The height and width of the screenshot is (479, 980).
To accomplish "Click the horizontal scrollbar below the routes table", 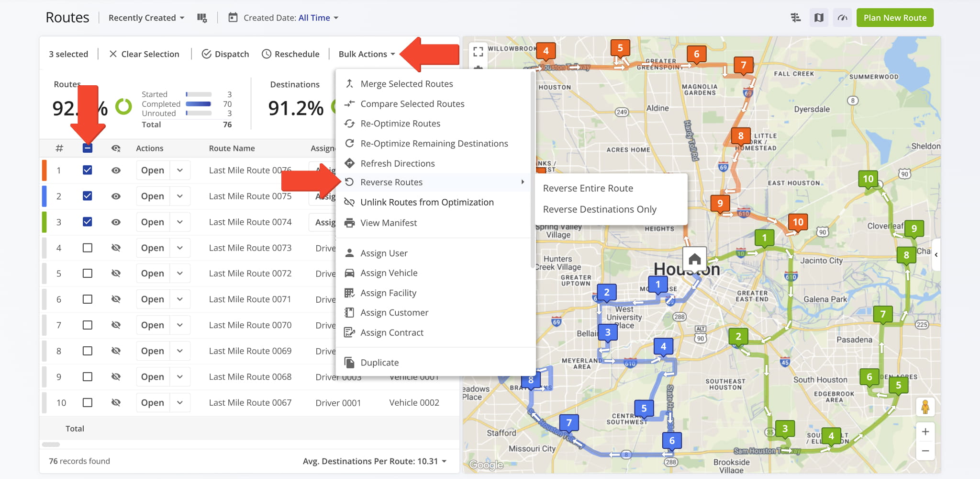I will [51, 445].
